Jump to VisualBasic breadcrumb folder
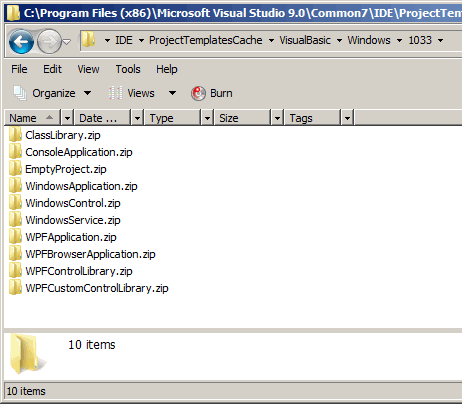 tap(305, 40)
